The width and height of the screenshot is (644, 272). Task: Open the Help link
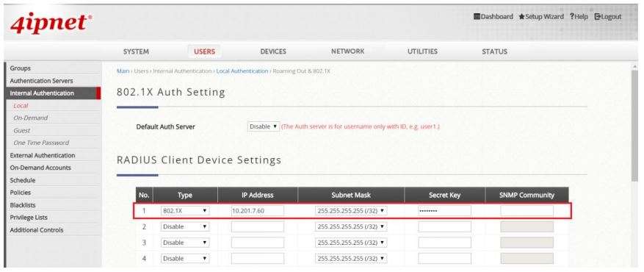coord(579,17)
